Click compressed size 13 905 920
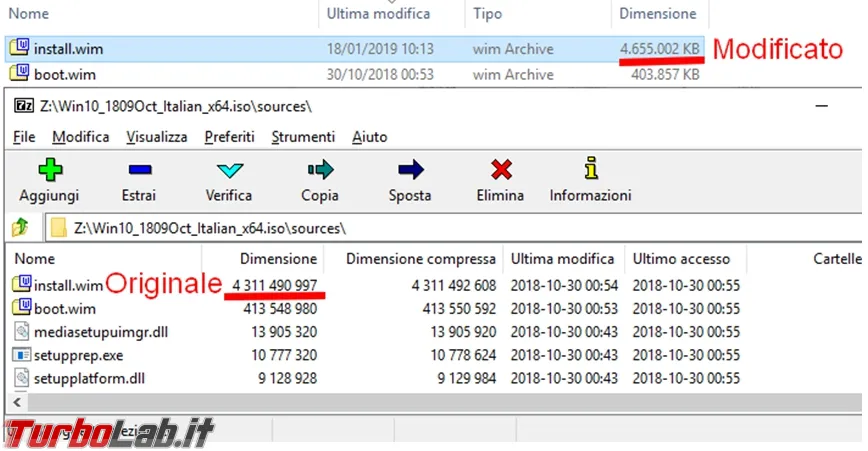Screen dimensions: 868x451 (463, 332)
